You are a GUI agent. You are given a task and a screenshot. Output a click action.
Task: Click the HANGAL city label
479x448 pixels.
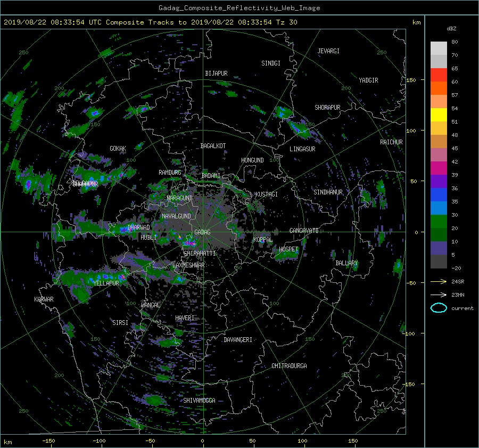150,305
